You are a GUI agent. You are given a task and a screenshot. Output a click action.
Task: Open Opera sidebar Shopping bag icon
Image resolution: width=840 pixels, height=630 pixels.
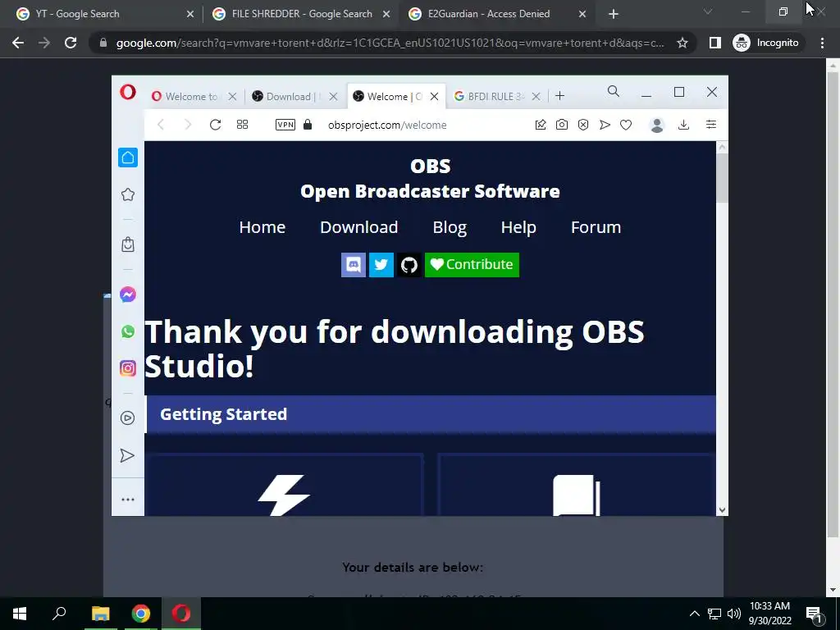(x=127, y=244)
